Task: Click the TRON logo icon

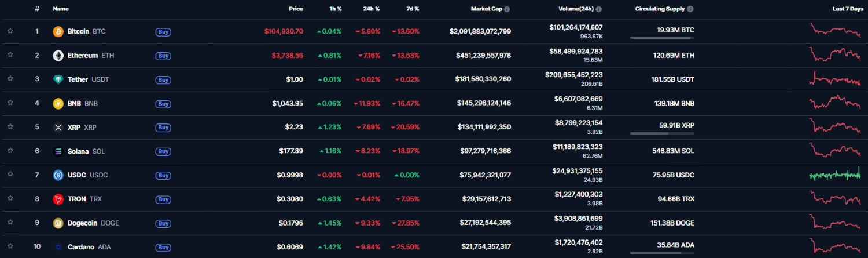Action: 58,199
